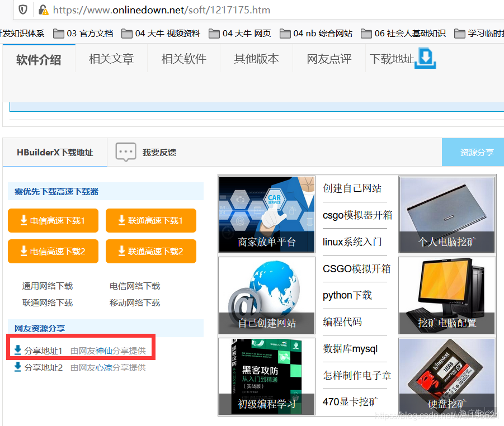Click the padlock site security icon
This screenshot has height=426, width=504.
(43, 10)
